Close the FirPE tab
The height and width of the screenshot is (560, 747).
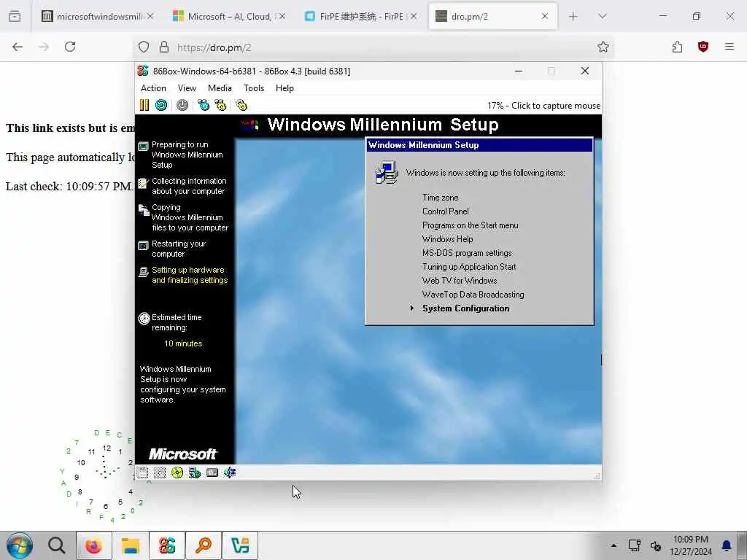pos(414,16)
